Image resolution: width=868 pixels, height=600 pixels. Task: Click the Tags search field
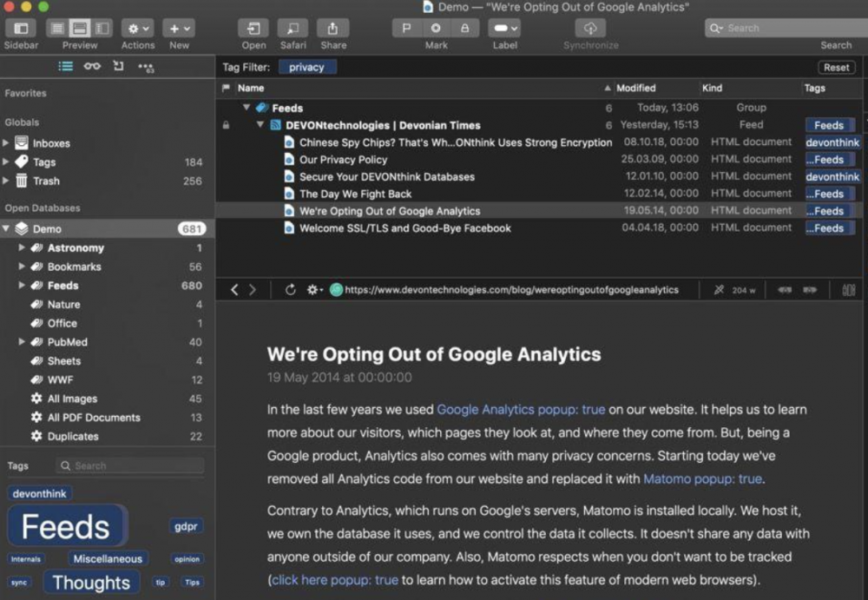130,465
